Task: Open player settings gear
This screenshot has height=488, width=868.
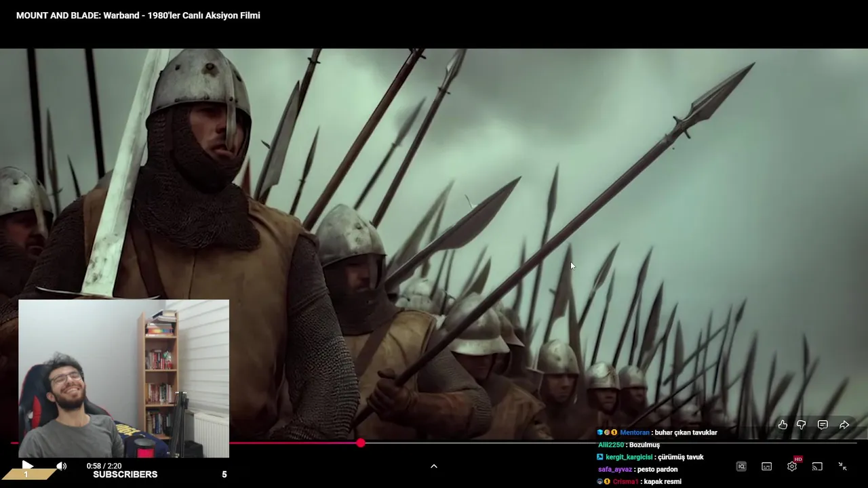Action: pyautogui.click(x=792, y=466)
